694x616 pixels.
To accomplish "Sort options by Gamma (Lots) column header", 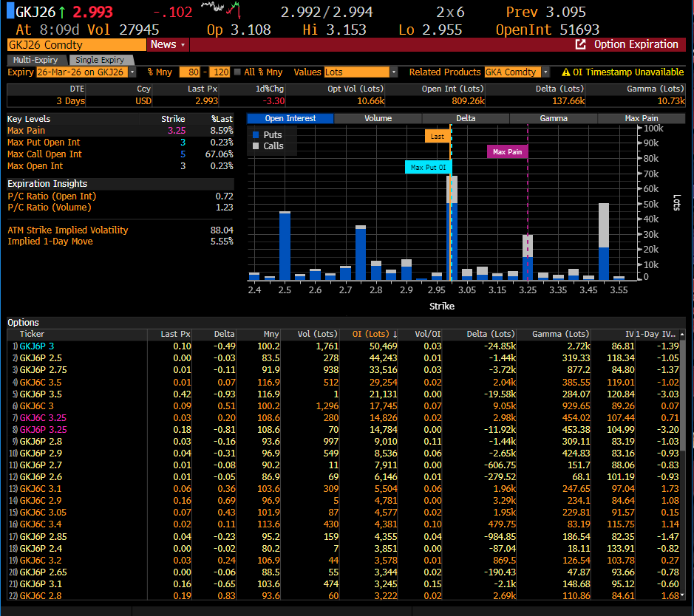I will click(560, 334).
